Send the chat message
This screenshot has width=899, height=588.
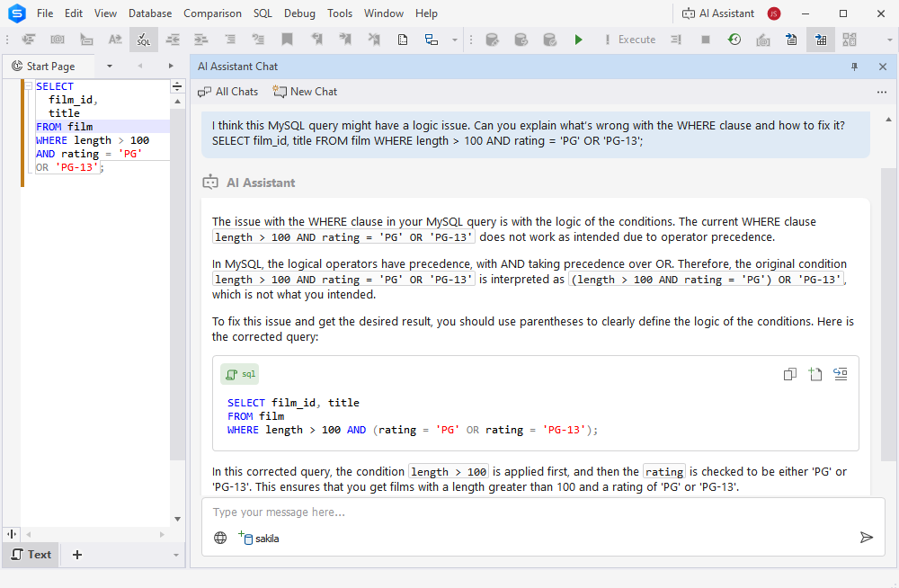[x=866, y=537]
